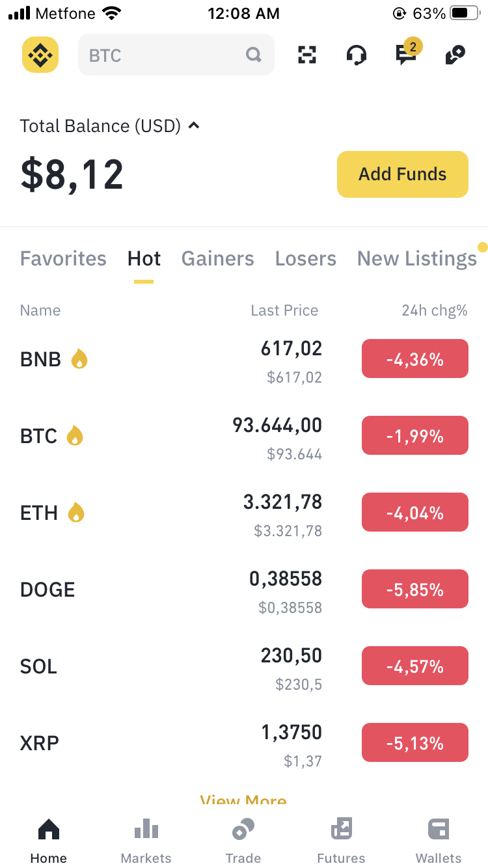
Task: Tap the Add Funds button
Action: [403, 174]
